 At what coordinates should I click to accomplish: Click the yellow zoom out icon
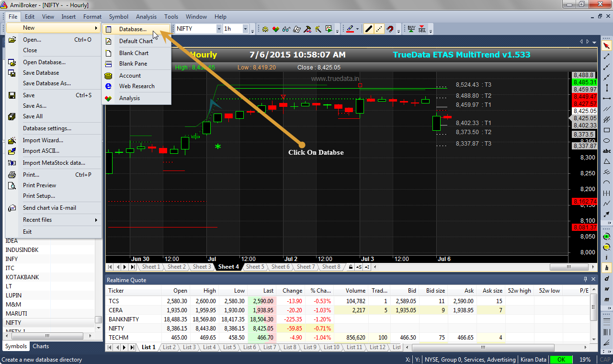pyautogui.click(x=607, y=247)
